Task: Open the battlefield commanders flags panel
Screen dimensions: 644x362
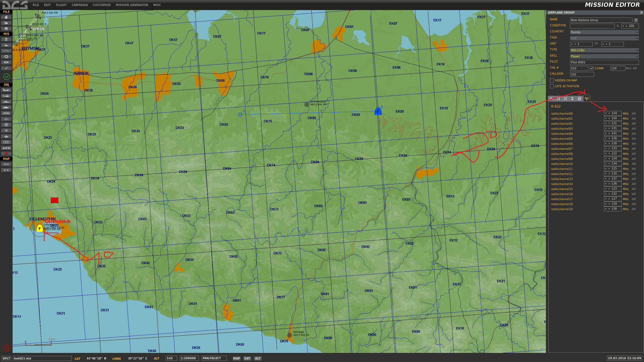Action: point(6,62)
